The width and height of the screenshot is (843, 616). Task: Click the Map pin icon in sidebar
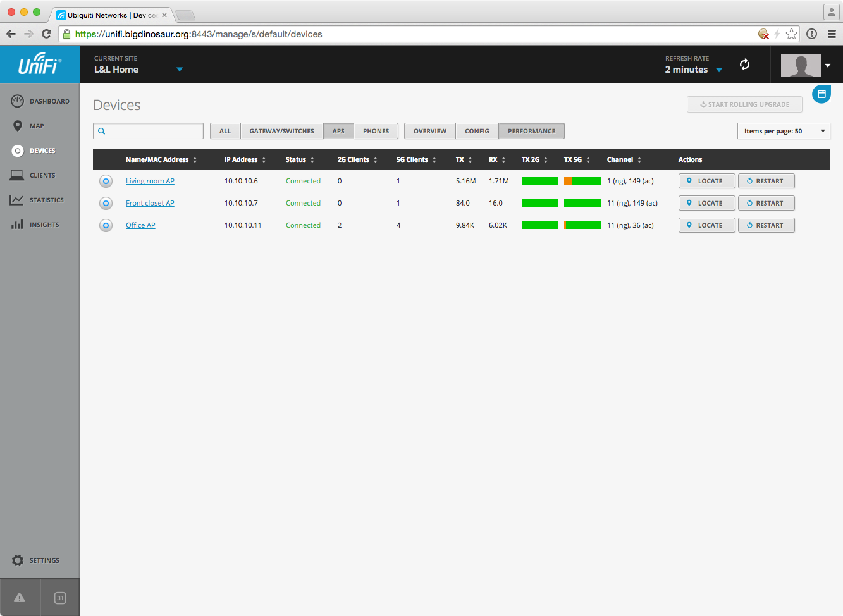[18, 126]
